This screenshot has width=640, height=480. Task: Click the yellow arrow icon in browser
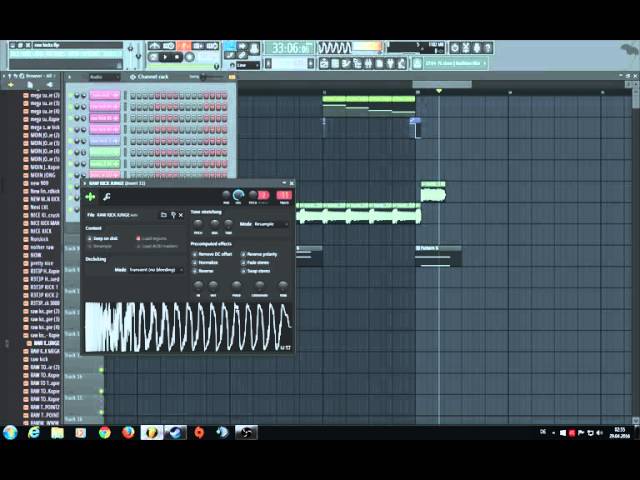[x=11, y=85]
